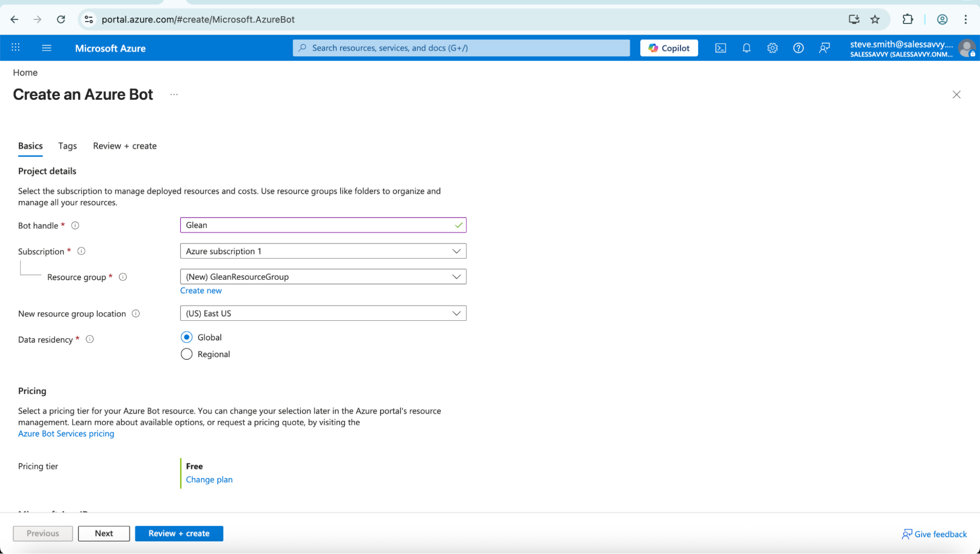Select Global data residency
980x554 pixels.
click(x=186, y=337)
